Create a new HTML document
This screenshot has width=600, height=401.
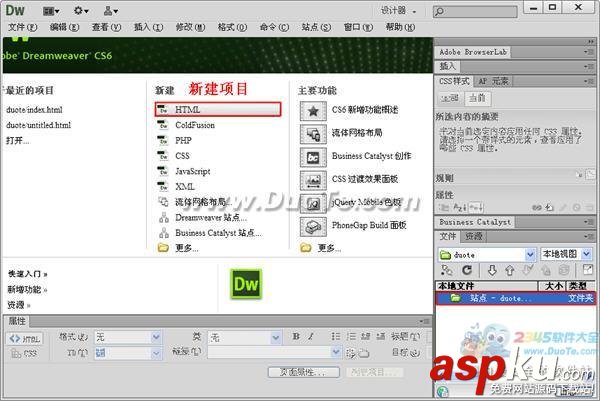click(218, 109)
